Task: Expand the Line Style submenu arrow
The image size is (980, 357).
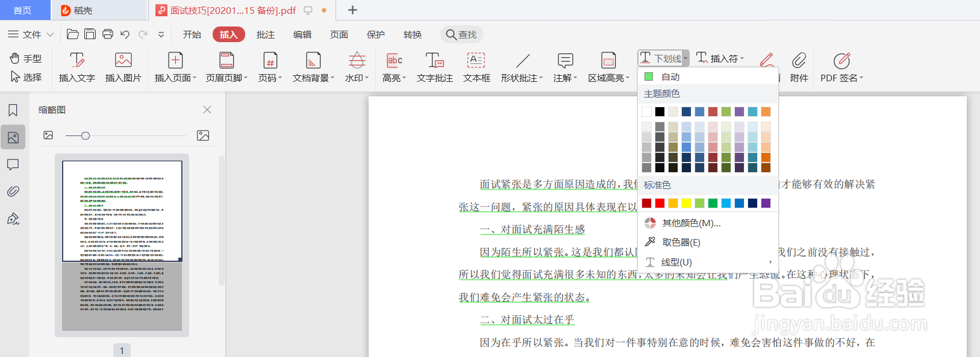Action: [x=770, y=262]
